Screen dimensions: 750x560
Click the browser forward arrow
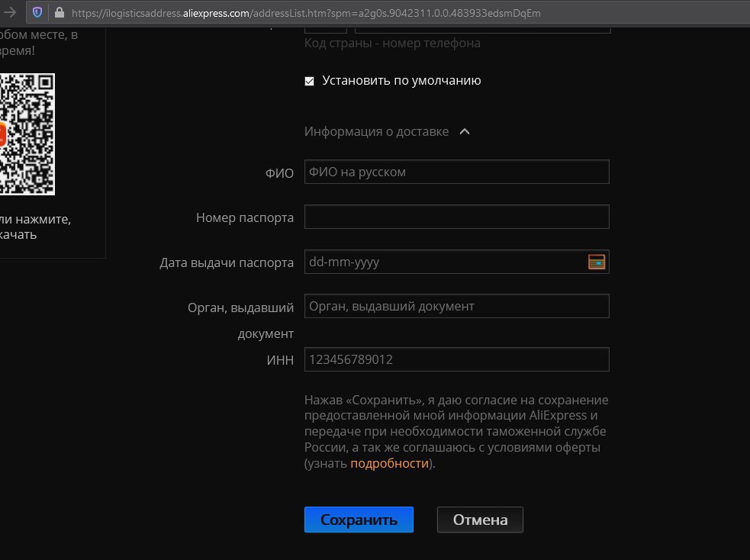(x=10, y=12)
